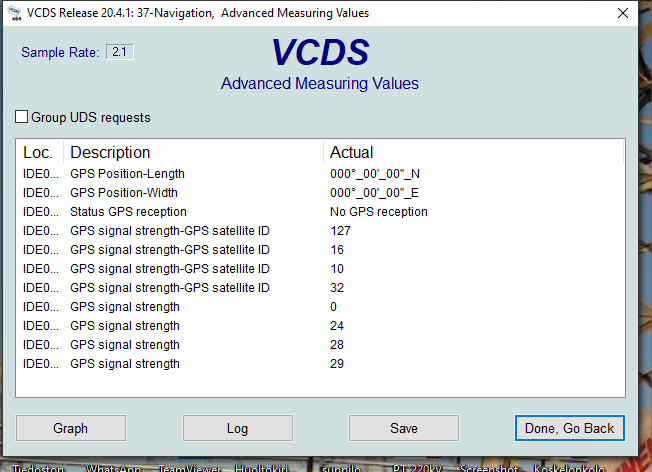Select the GPS Position-Width row

pos(320,193)
